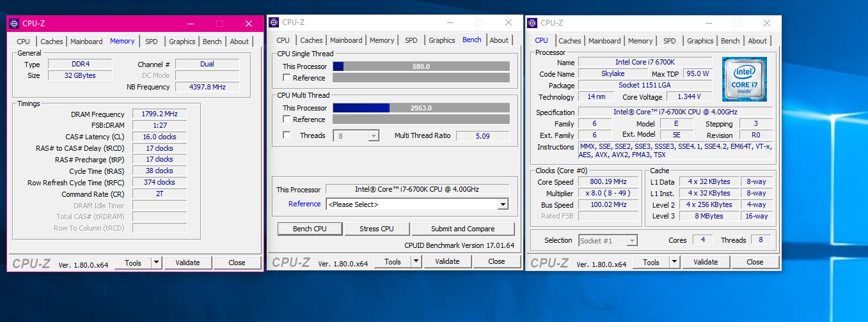Click Multiplier value x 8.0 (8 - 49)

pyautogui.click(x=609, y=193)
